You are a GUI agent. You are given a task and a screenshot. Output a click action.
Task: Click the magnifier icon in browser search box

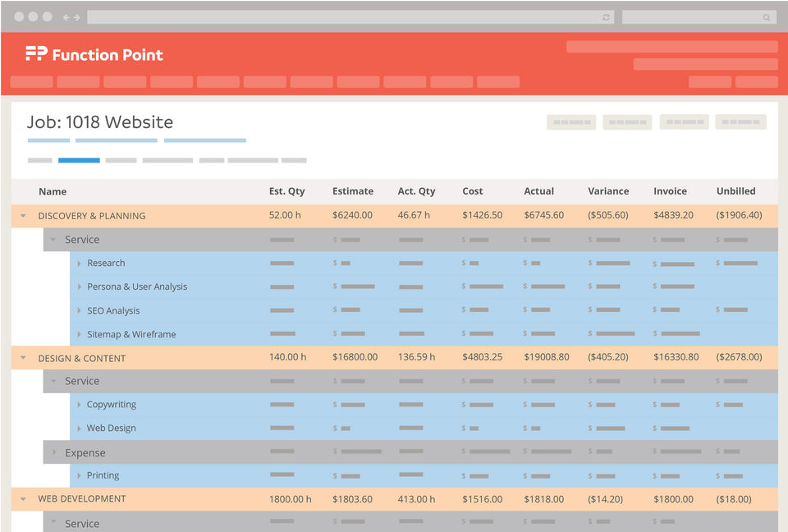coord(767,17)
